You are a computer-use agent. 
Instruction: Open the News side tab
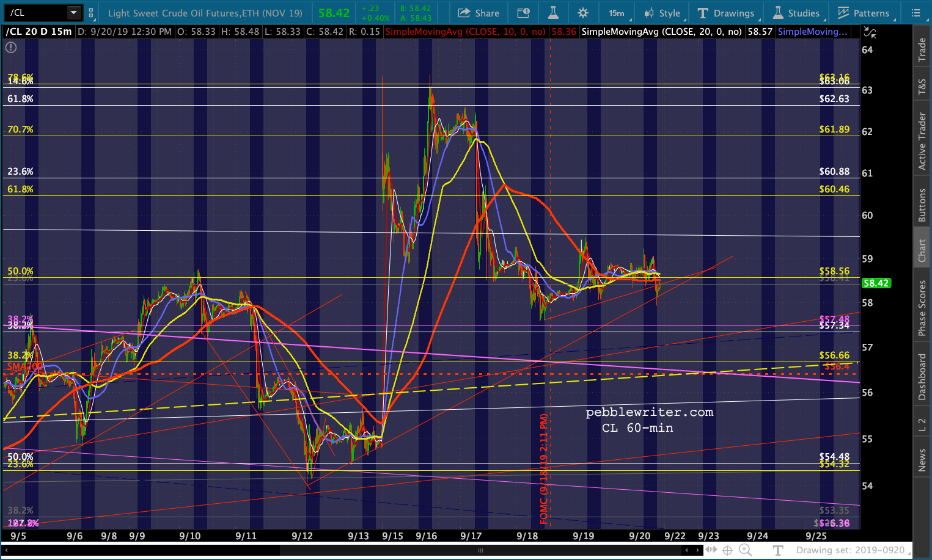click(x=922, y=460)
